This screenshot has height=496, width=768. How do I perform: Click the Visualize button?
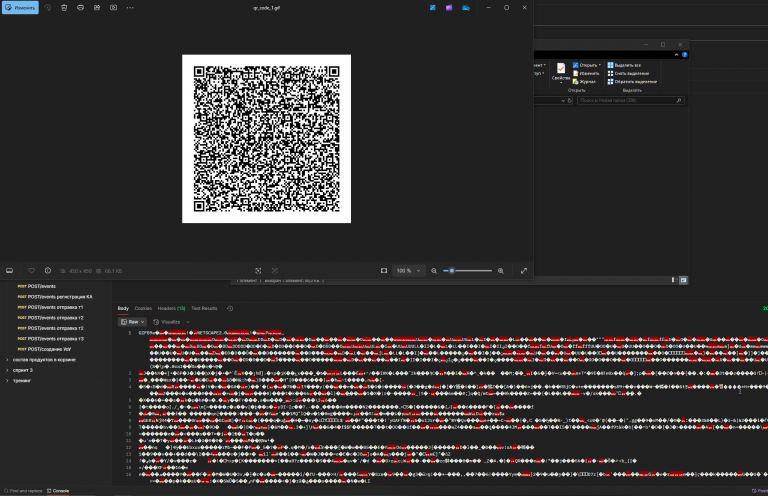point(167,322)
